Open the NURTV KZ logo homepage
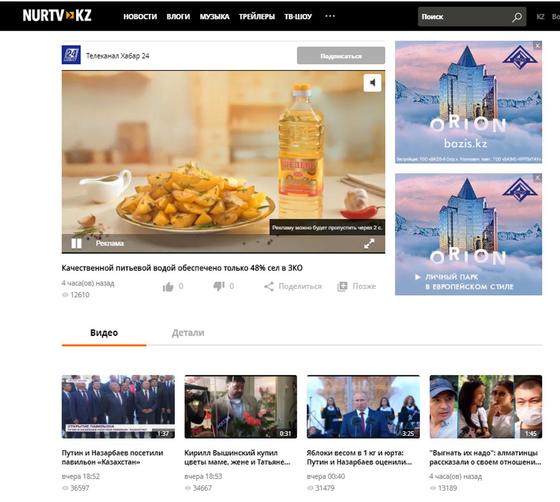This screenshot has width=560, height=502. [57, 15]
